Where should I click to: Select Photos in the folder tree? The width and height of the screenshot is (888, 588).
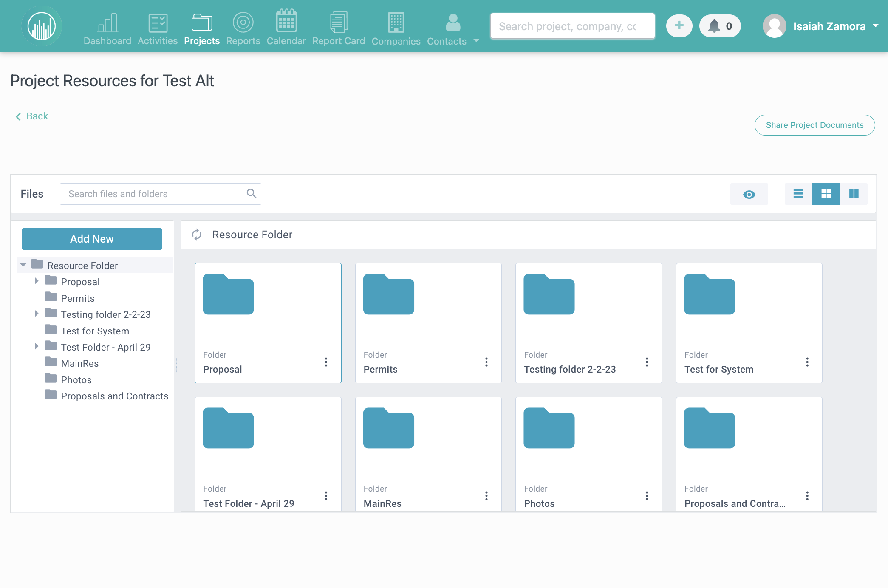click(x=76, y=380)
